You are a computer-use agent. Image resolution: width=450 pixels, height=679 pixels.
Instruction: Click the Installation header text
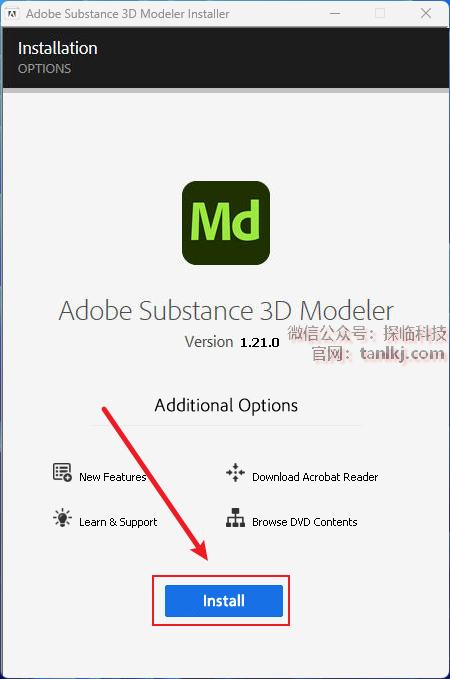click(58, 48)
